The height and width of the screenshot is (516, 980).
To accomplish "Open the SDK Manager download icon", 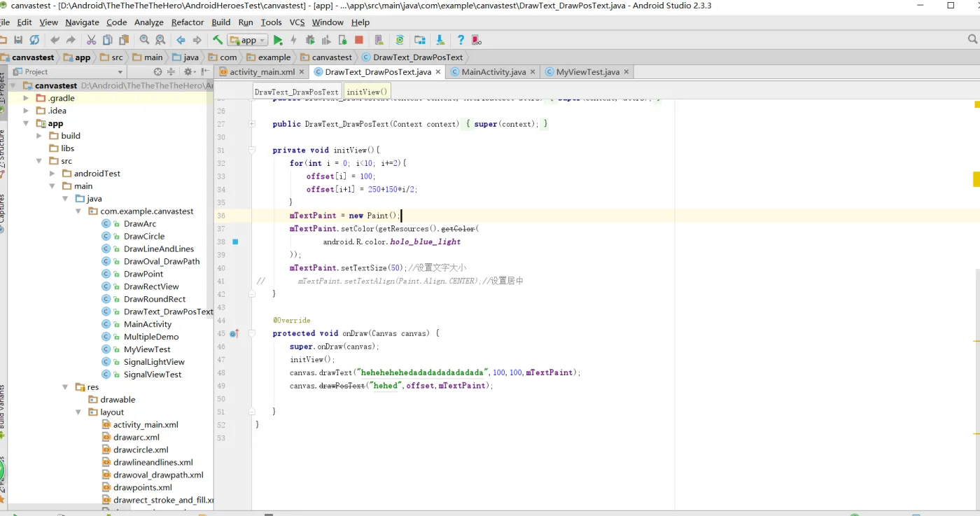I will pyautogui.click(x=440, y=40).
